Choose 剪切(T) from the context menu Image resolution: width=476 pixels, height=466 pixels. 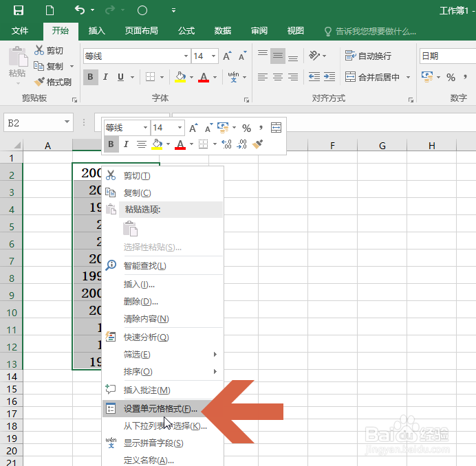tap(163, 176)
